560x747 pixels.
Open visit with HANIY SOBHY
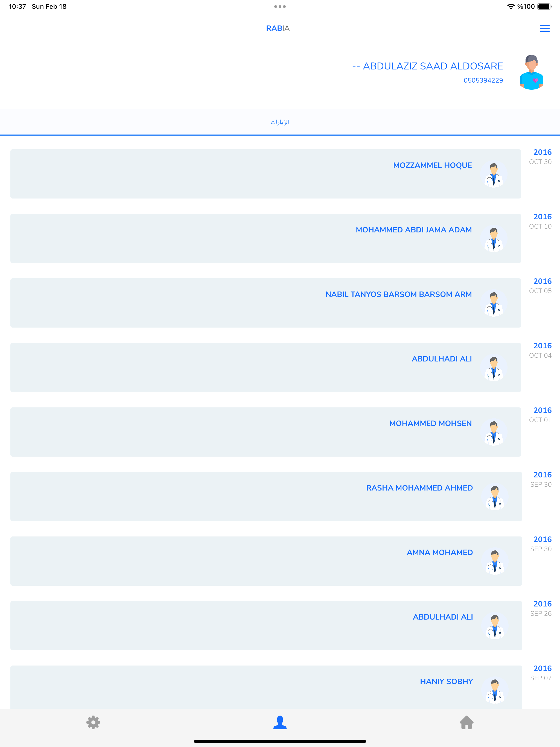[266, 687]
